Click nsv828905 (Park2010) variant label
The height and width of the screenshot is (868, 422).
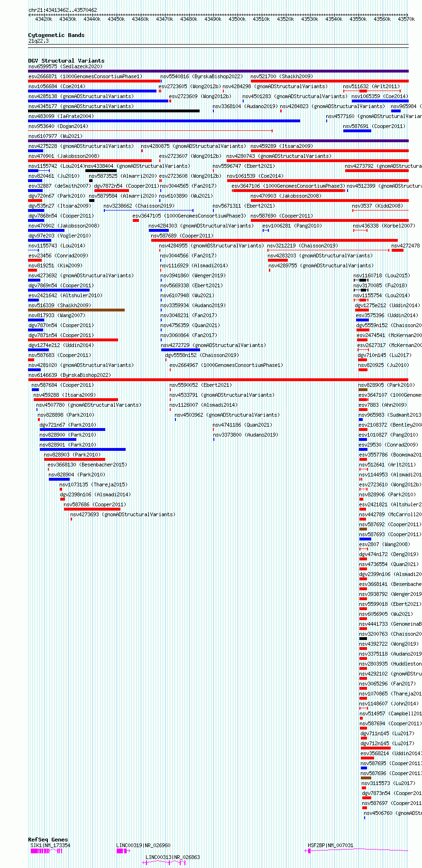coord(386,385)
